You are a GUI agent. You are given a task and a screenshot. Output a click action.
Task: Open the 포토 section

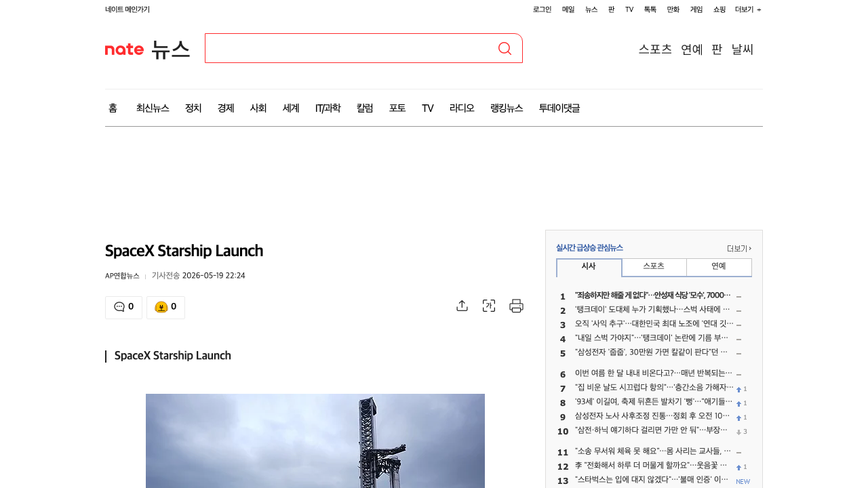[397, 108]
